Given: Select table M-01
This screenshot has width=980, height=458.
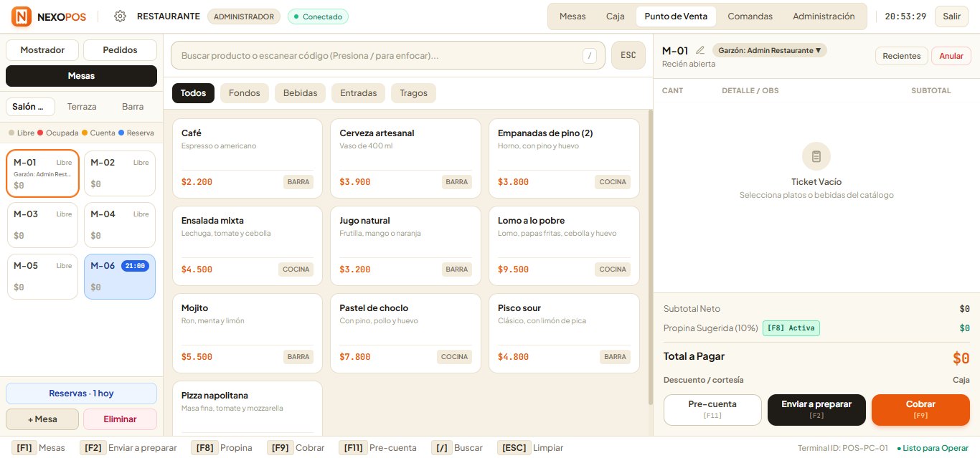Looking at the screenshot, I should (x=42, y=173).
